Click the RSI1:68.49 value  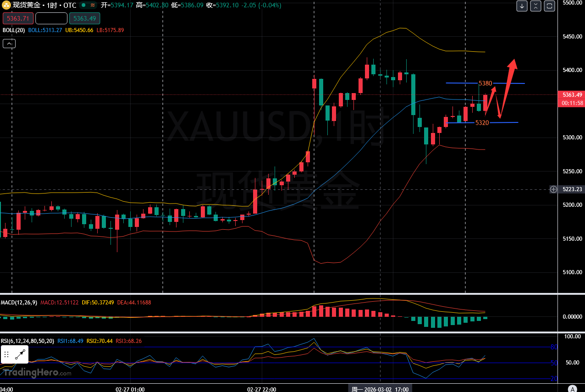tap(70, 341)
